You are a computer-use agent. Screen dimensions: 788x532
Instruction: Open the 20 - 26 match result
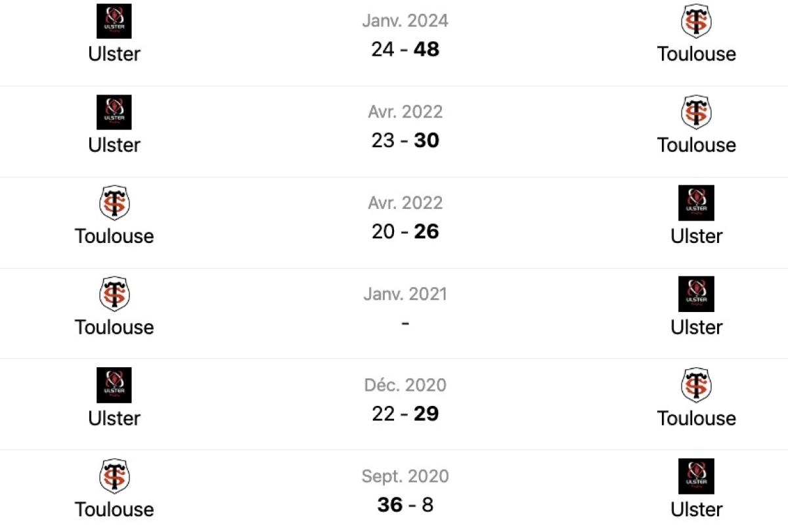tap(405, 231)
